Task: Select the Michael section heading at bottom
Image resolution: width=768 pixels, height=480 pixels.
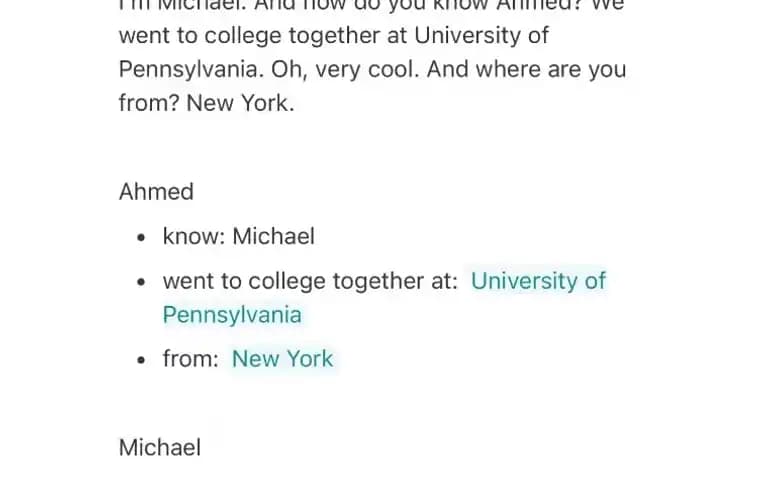Action: pyautogui.click(x=160, y=447)
